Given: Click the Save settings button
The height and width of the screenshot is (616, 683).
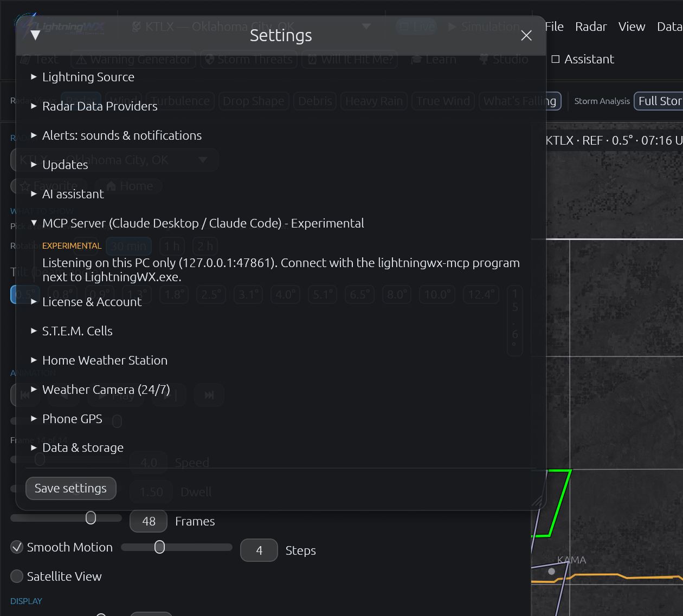Looking at the screenshot, I should click(70, 488).
